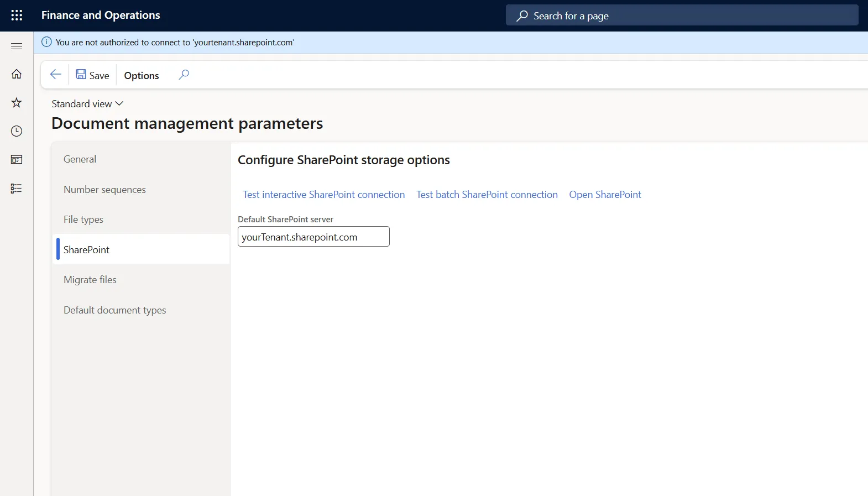Screen dimensions: 868x496
Task: Click the Search for a page box
Action: pos(682,15)
